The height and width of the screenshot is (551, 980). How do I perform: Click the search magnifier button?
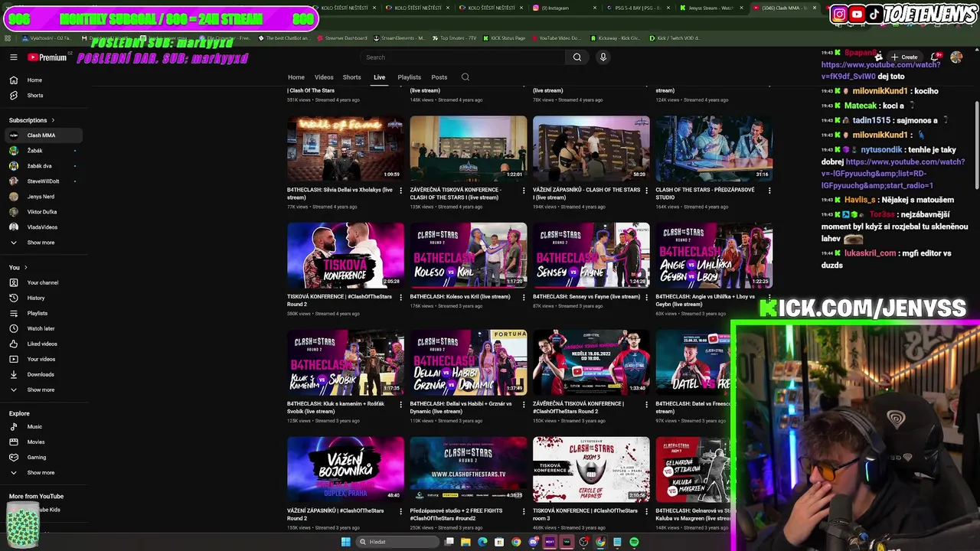[x=577, y=57]
